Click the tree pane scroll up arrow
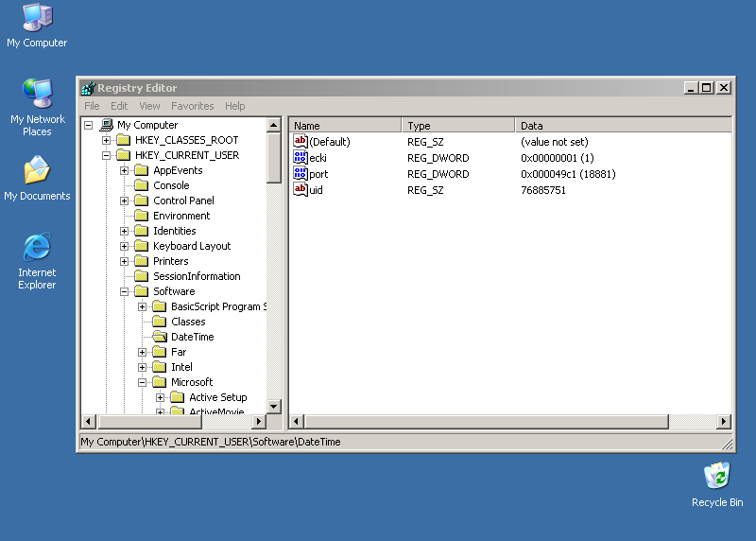Viewport: 756px width, 541px height. pos(274,126)
